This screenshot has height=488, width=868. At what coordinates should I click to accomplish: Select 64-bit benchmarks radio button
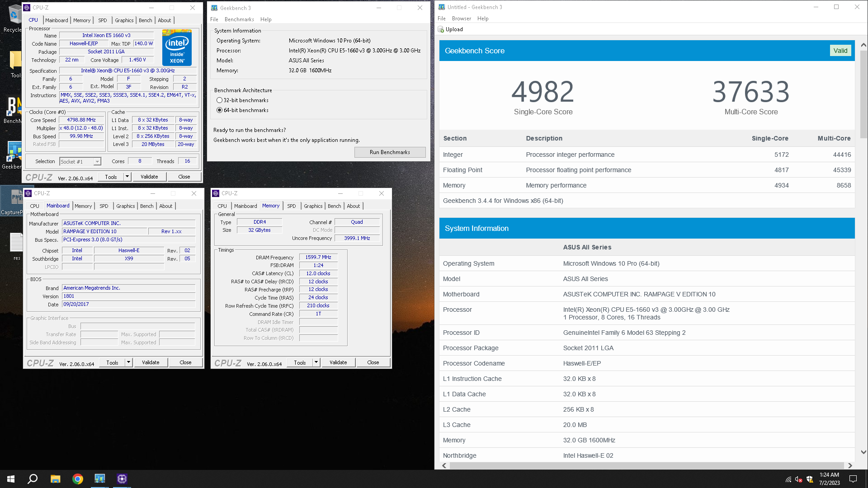coord(220,110)
